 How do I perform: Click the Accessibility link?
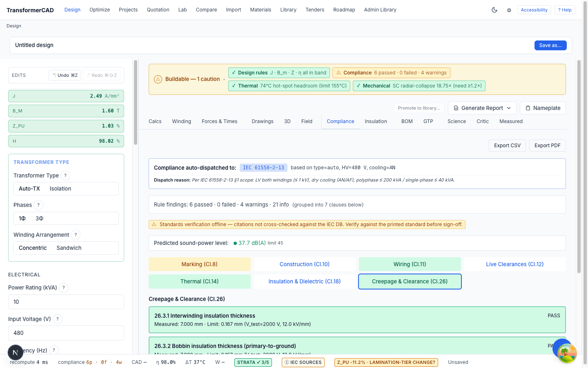click(x=534, y=10)
